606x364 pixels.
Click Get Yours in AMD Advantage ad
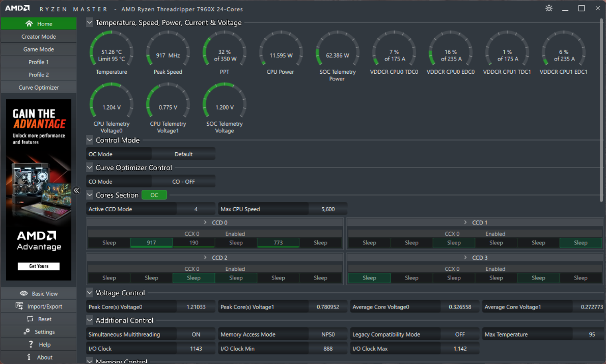coord(39,266)
